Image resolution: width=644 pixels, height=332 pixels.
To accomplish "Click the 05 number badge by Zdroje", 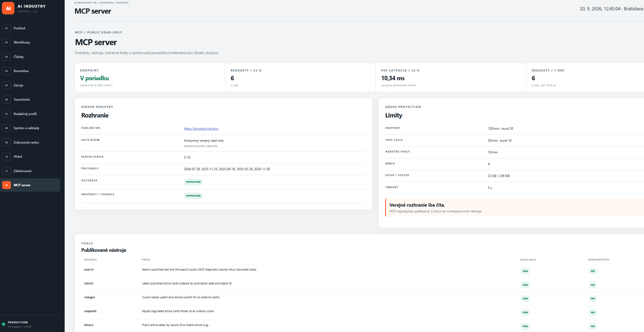I will pyautogui.click(x=7, y=85).
